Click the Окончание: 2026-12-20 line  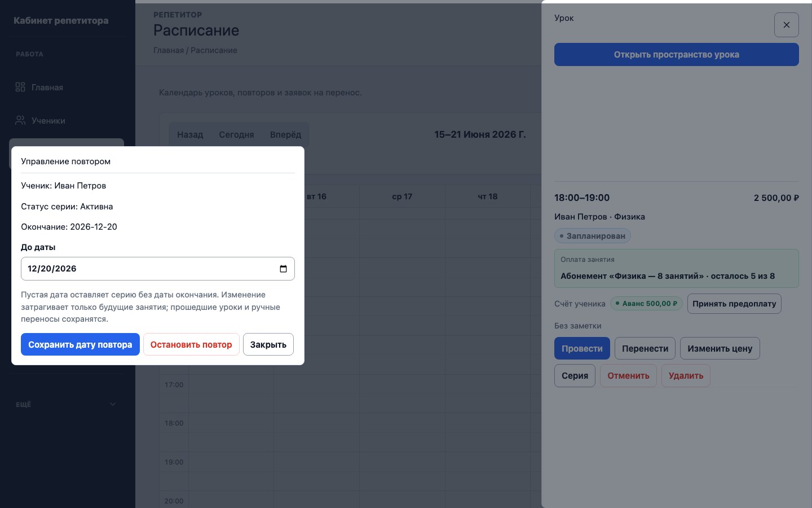[x=69, y=227]
